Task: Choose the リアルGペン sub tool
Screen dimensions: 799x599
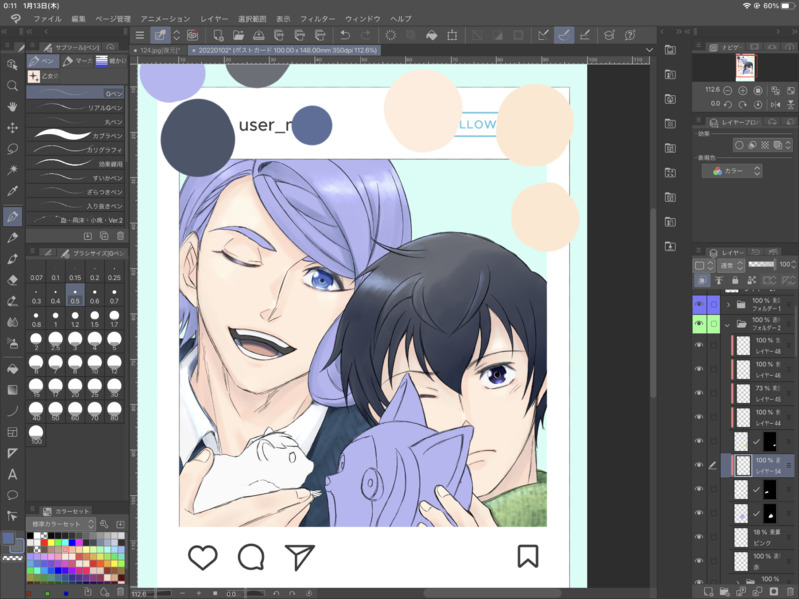Action: [x=75, y=107]
